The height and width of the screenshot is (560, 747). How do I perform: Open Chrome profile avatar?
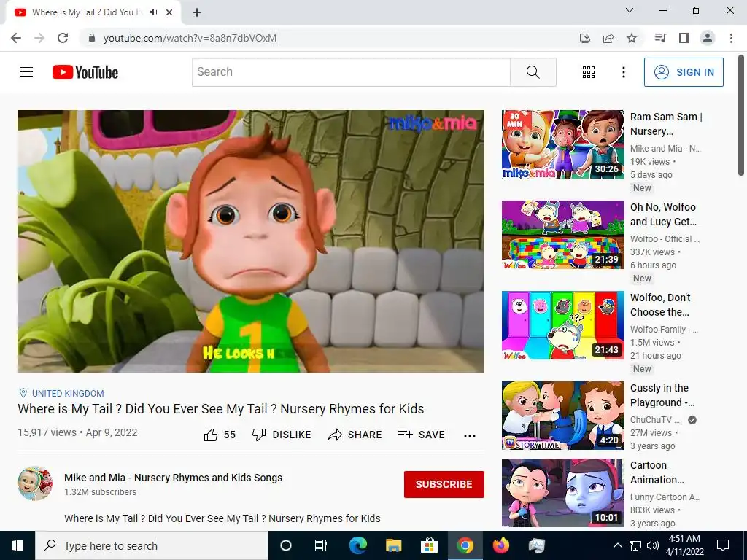pos(708,38)
